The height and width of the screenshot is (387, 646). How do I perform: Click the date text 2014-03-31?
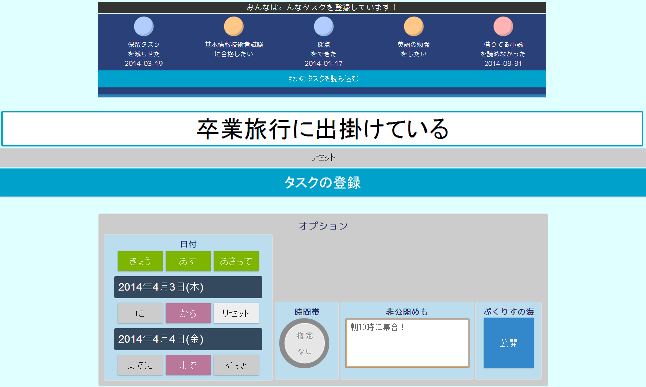[503, 63]
